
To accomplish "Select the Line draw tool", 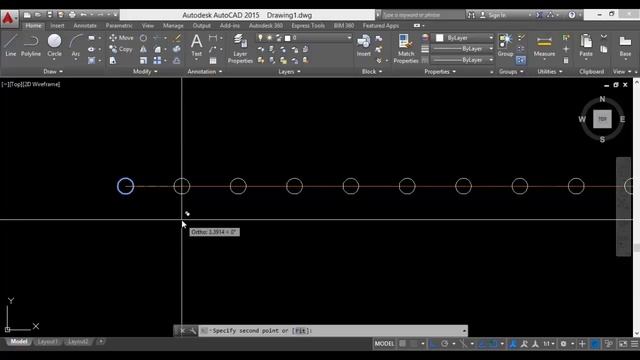I will tap(11, 45).
